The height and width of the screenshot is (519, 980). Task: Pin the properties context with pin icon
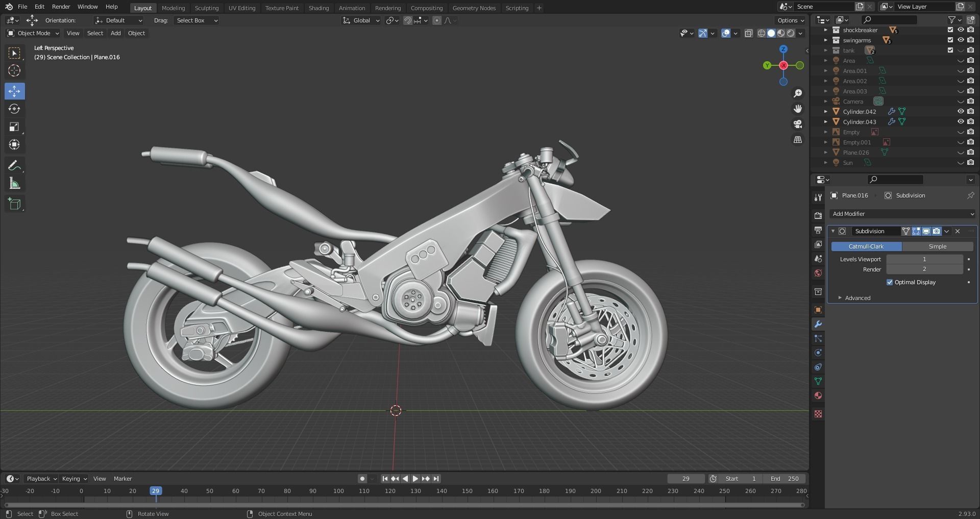point(970,195)
